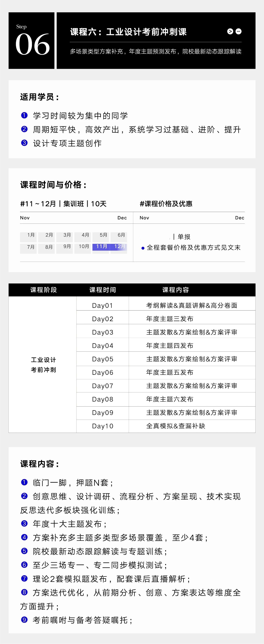Viewport: 264px width, 644px height.
Task: Click the Day05 table cell
Action: click(103, 359)
